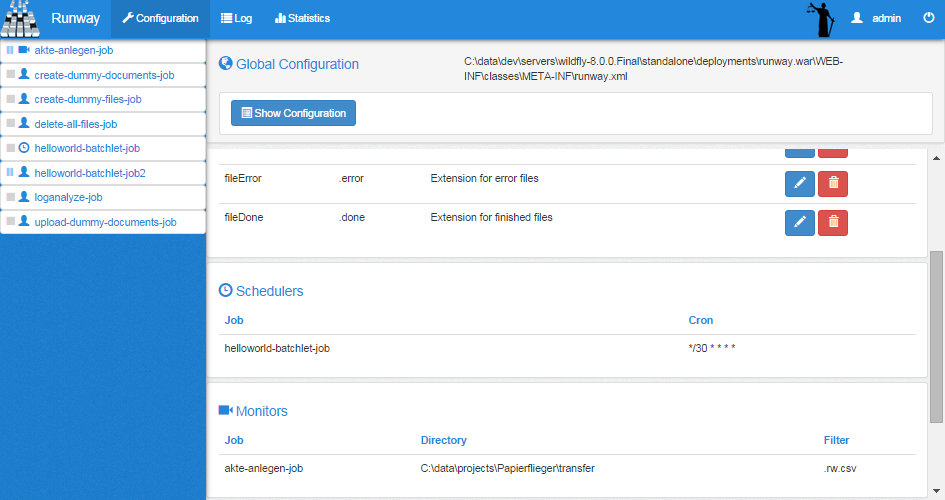Select the 'fileError' property name
Screen dimensions: 945x500
[x=243, y=178]
